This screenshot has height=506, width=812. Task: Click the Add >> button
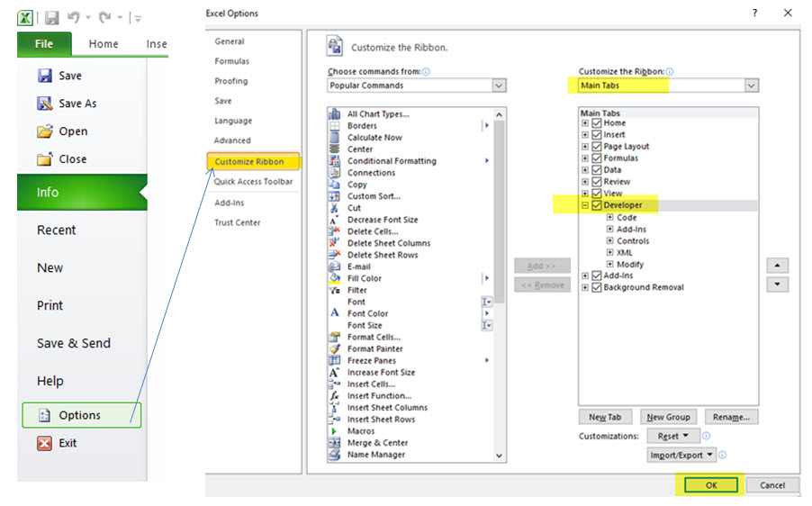pos(542,266)
